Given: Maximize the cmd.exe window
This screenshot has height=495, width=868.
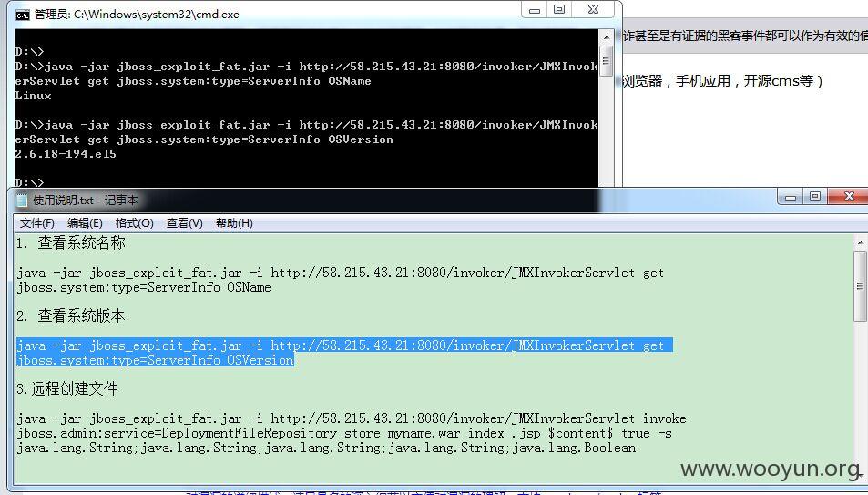Looking at the screenshot, I should click(559, 9).
